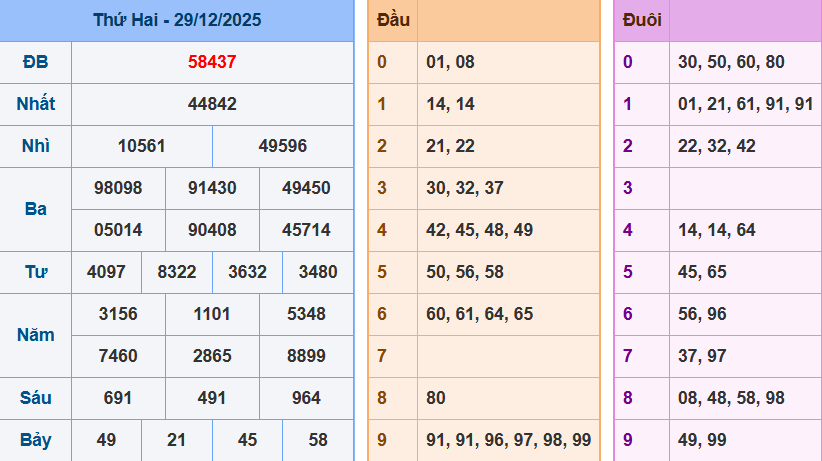
Task: Select Đuôi values 30, 50, 60, 80
Action: tap(731, 62)
